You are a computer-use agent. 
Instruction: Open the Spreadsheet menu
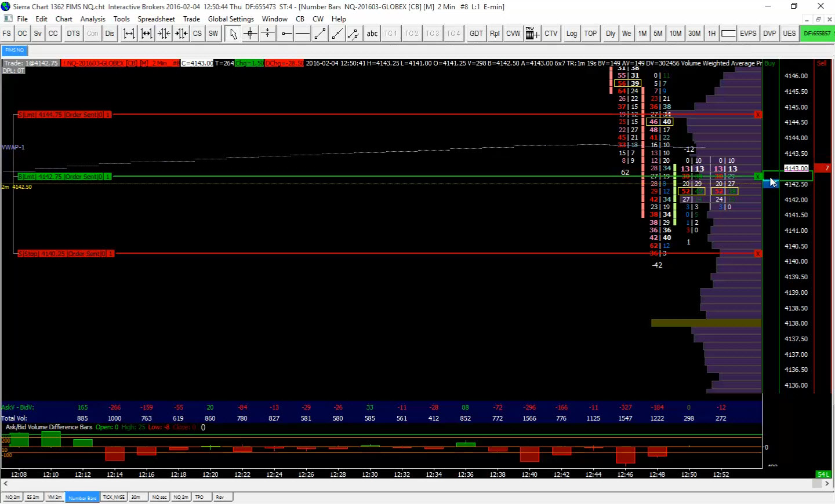coord(156,19)
